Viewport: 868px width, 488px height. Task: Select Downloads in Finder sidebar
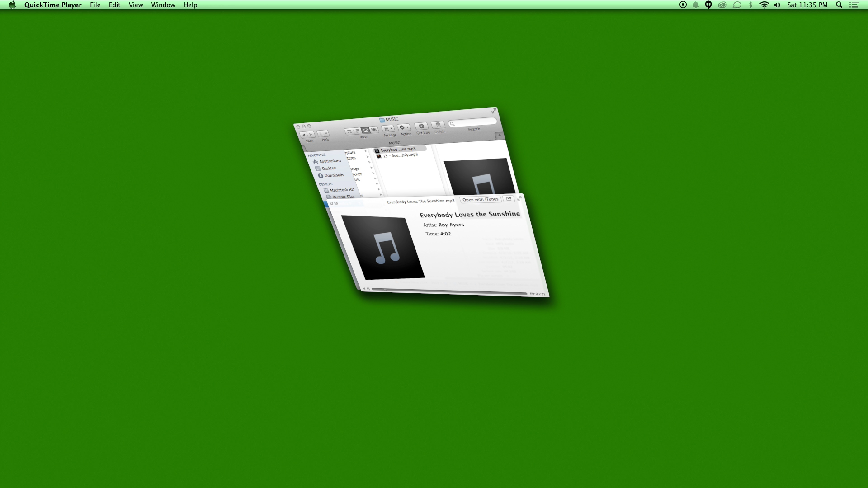334,175
